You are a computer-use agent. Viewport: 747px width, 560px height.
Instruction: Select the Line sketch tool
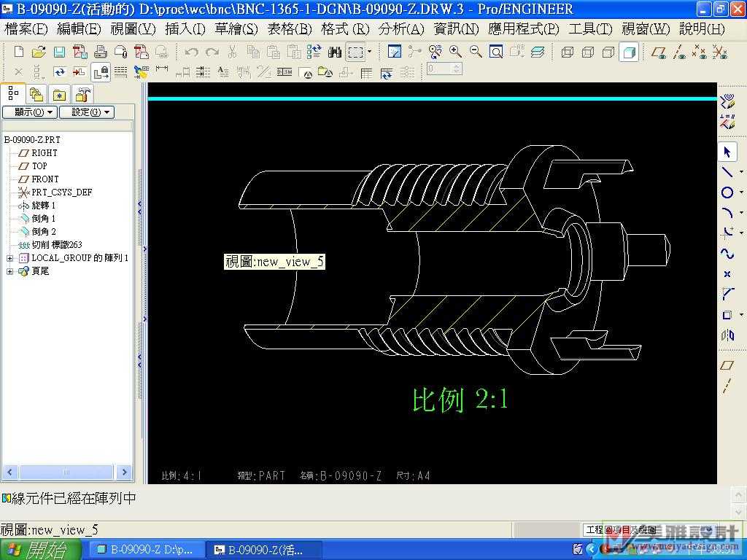pyautogui.click(x=727, y=172)
